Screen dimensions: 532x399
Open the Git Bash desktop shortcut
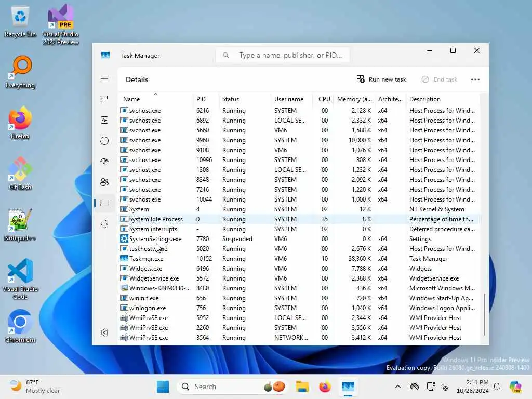pos(20,174)
